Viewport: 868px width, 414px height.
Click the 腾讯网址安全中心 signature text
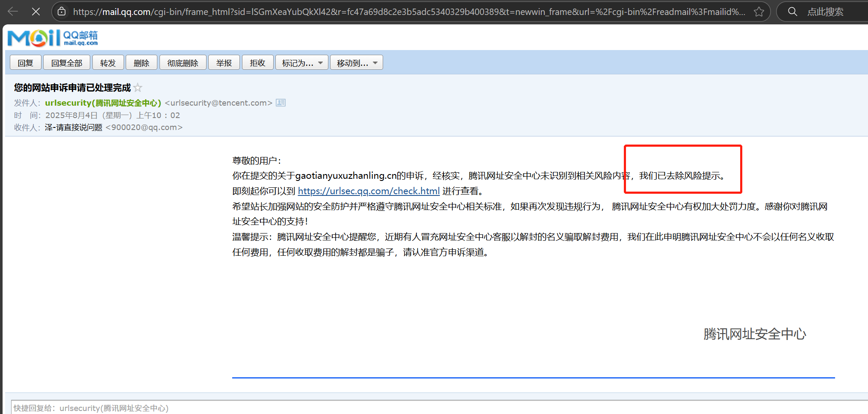tap(755, 334)
